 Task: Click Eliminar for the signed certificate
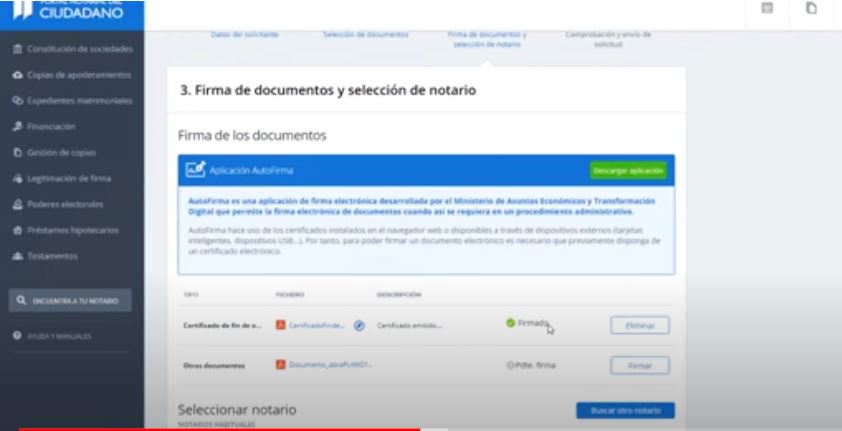639,325
